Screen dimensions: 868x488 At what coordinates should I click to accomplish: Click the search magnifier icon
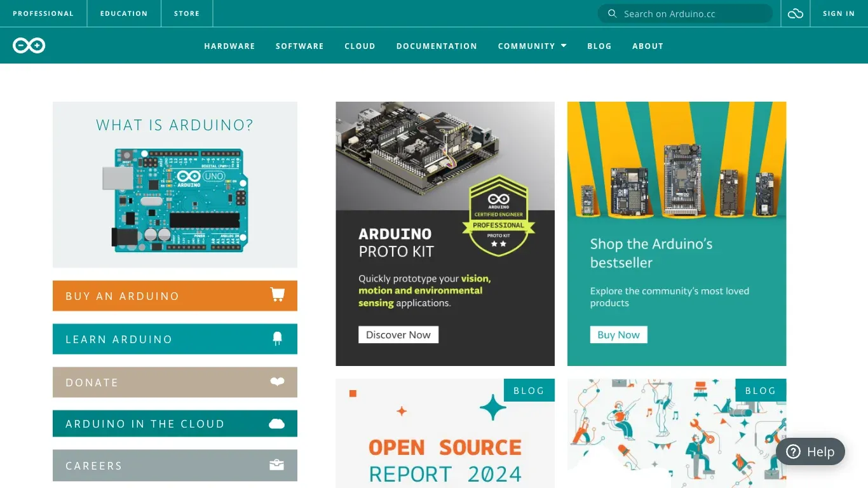coord(612,13)
